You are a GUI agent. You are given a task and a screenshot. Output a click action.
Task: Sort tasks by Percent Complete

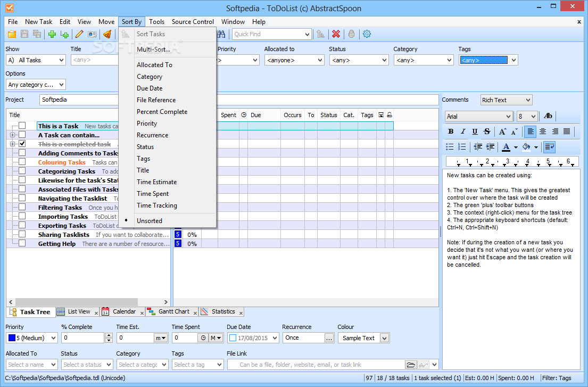(x=162, y=112)
